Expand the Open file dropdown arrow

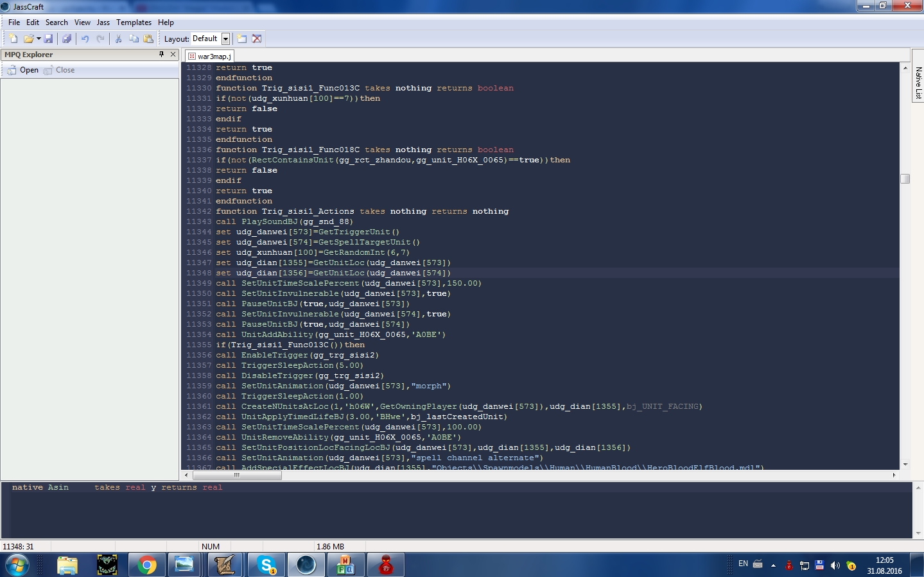39,39
